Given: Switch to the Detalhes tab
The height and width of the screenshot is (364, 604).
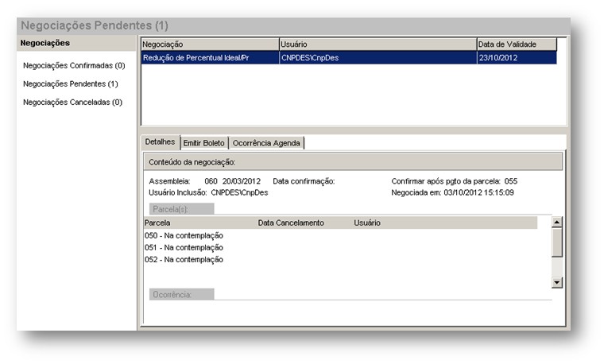Looking at the screenshot, I should coord(160,141).
